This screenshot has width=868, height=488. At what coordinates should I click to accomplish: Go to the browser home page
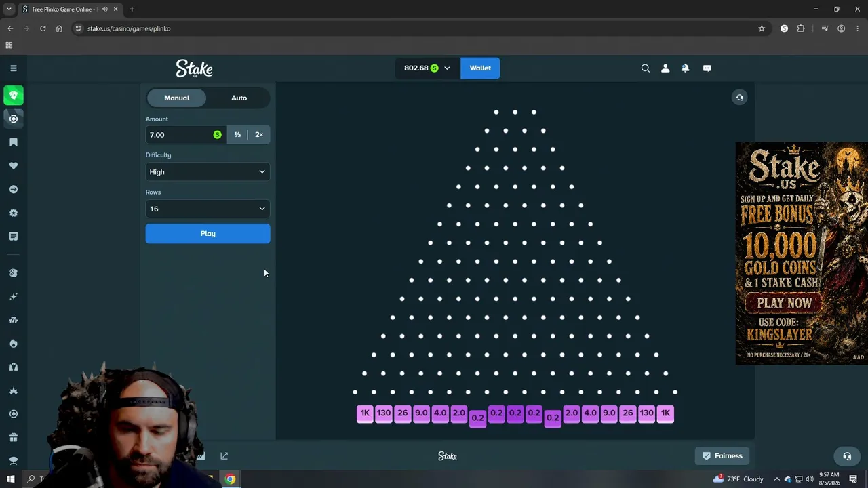click(x=59, y=28)
